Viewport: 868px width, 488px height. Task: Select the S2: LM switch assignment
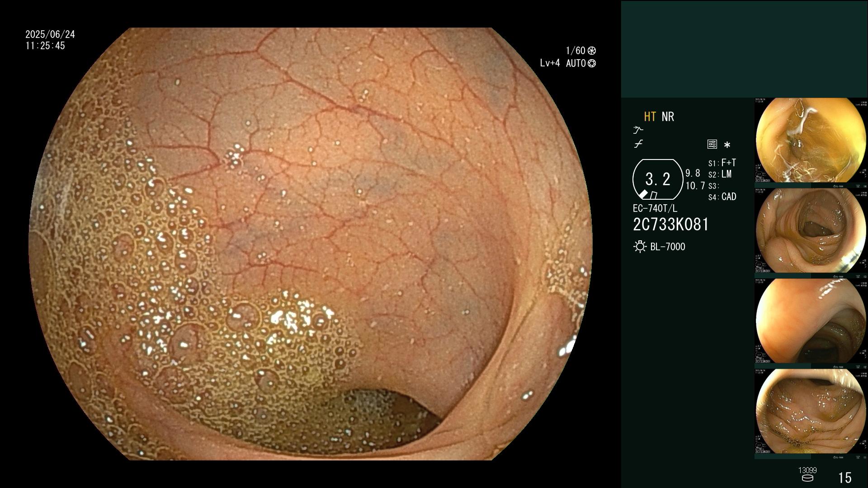pyautogui.click(x=720, y=174)
